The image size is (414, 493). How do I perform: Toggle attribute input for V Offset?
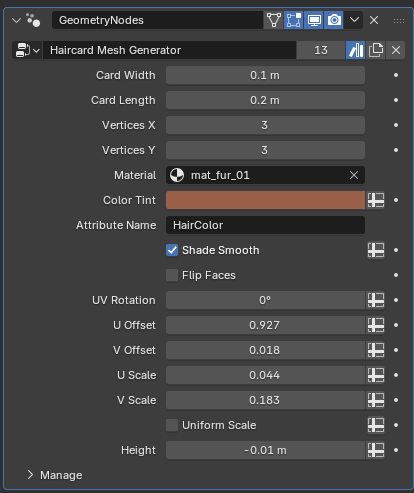[376, 350]
